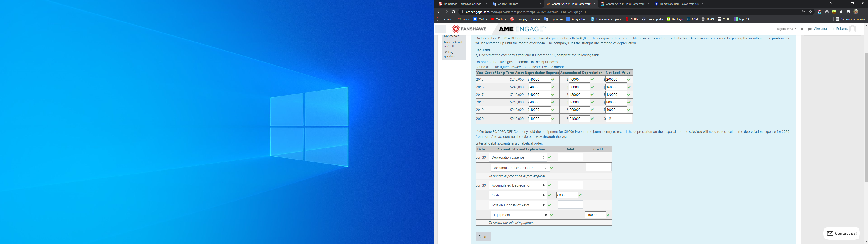This screenshot has width=868, height=244.
Task: Open the Loss on Disposal of Asset dropdown
Action: tap(518, 205)
